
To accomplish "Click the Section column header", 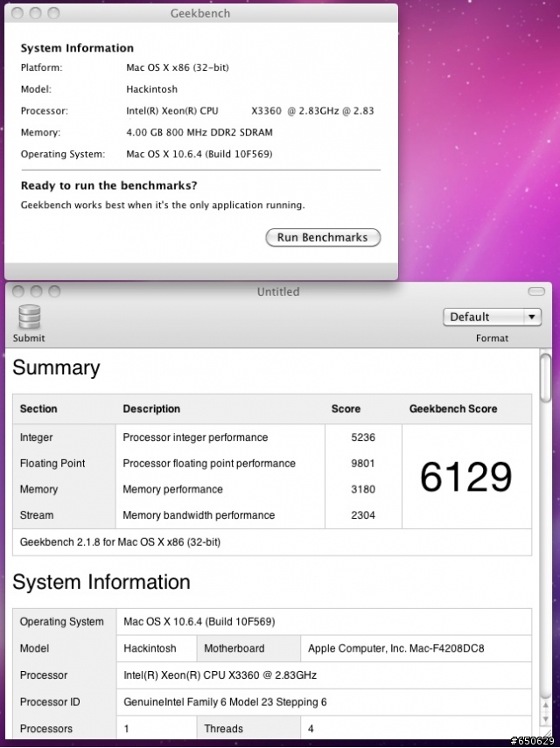I will point(38,409).
